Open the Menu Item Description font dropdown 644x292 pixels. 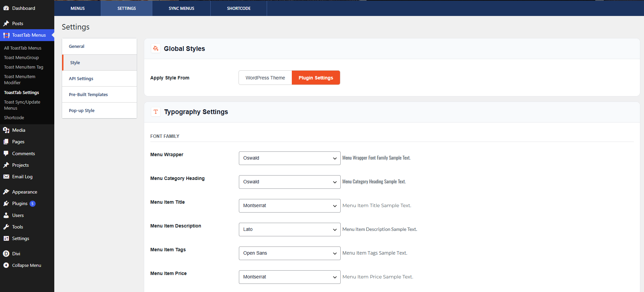click(289, 230)
